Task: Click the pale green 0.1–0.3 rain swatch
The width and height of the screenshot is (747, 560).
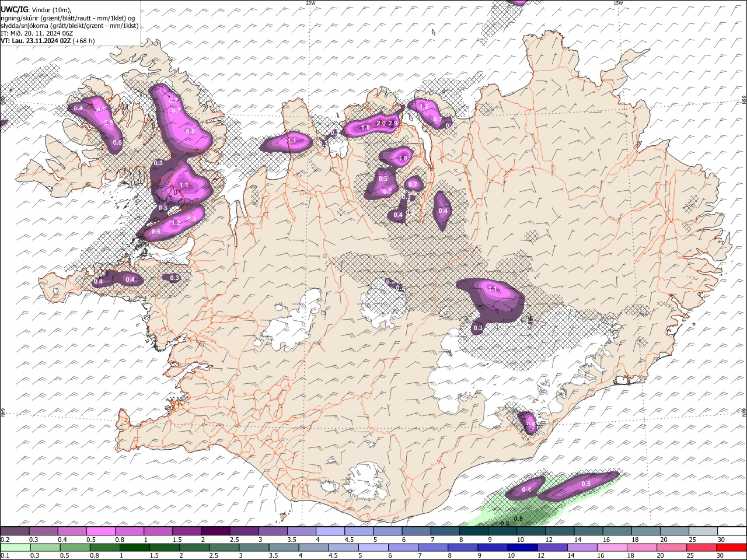Action: pyautogui.click(x=15, y=547)
